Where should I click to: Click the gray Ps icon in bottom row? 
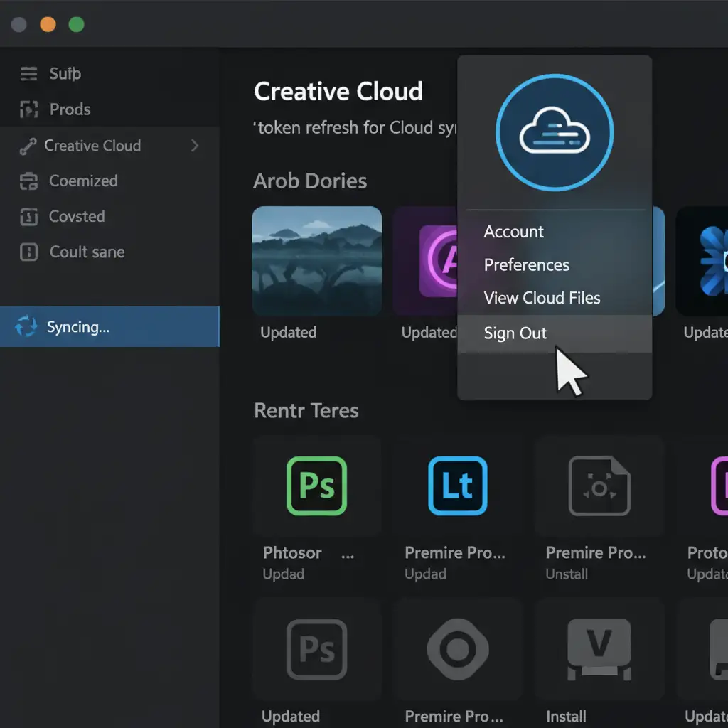(316, 648)
